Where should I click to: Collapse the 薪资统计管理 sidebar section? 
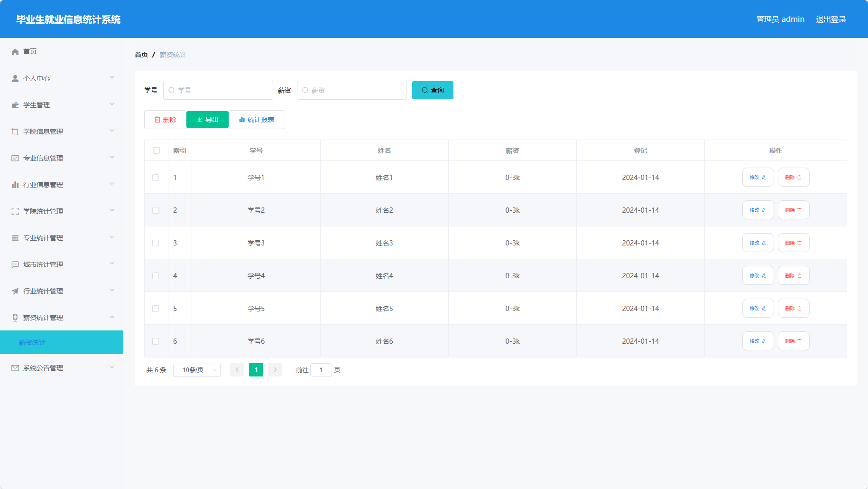[62, 318]
